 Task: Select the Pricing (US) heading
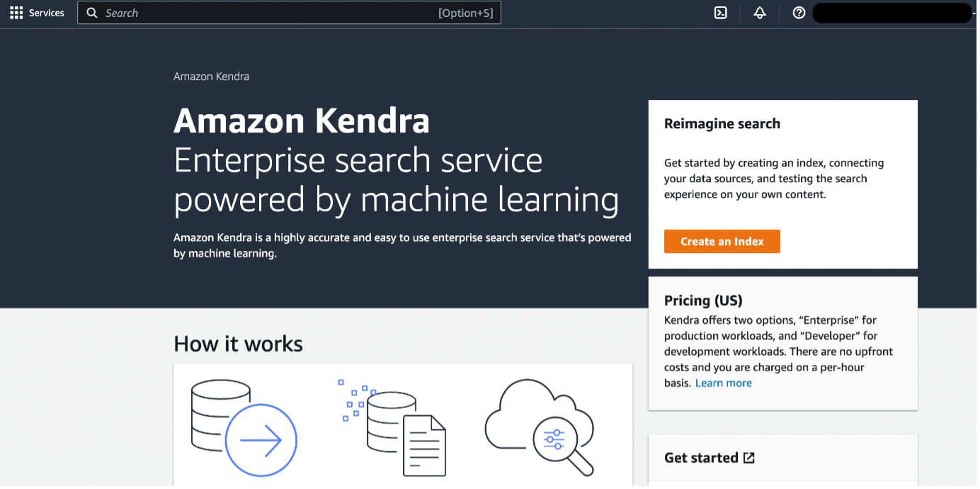coord(703,300)
